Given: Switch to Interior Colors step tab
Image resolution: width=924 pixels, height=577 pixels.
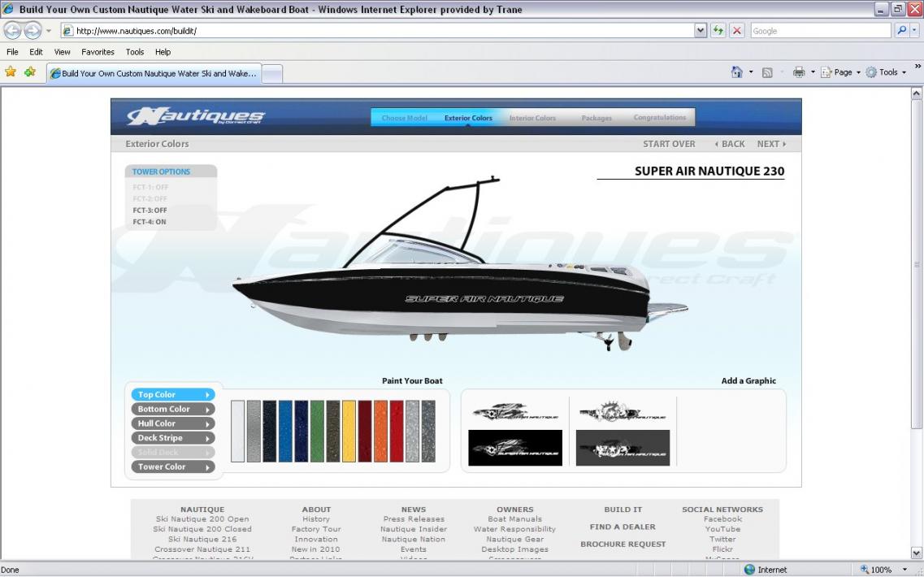Looking at the screenshot, I should (x=532, y=118).
